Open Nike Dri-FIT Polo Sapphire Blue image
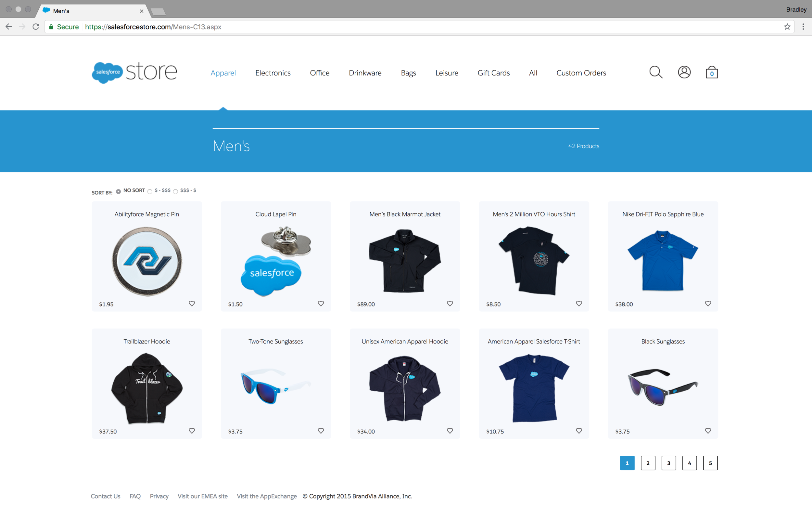Image resolution: width=812 pixels, height=508 pixels. click(x=663, y=261)
